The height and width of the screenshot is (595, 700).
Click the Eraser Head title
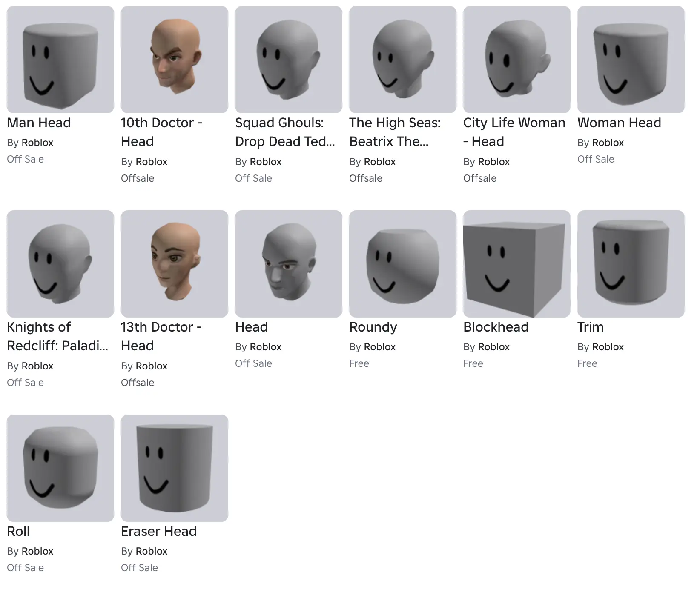click(x=158, y=531)
